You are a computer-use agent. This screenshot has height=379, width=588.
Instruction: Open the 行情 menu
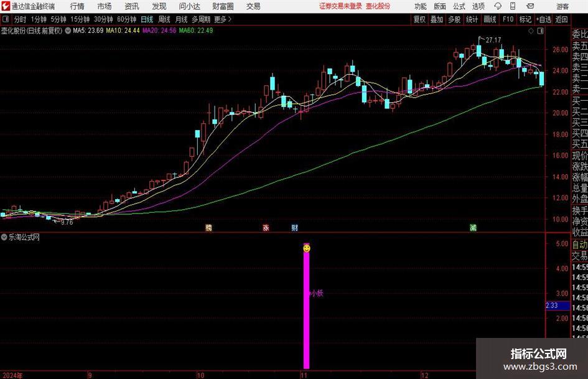[x=77, y=6]
